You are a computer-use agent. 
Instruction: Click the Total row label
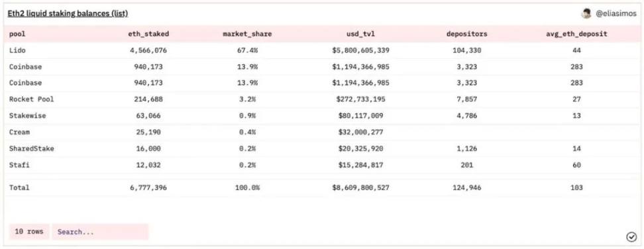pos(19,187)
